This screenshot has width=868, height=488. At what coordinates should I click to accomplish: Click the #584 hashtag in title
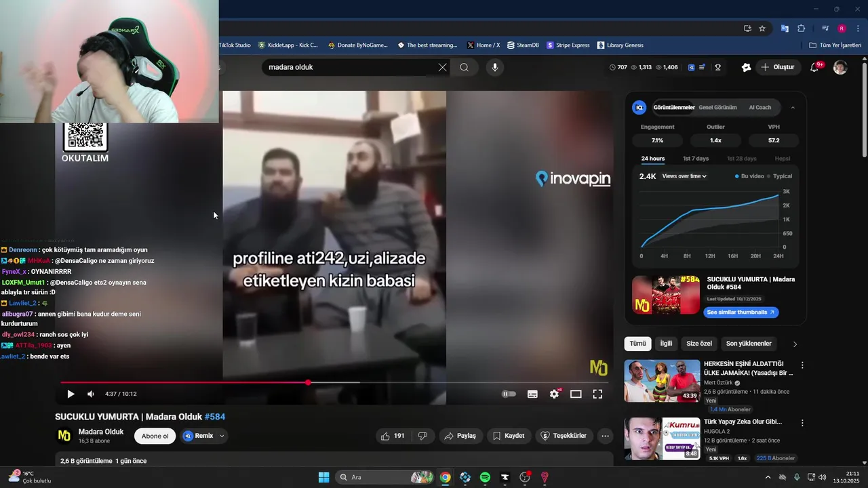215,417
